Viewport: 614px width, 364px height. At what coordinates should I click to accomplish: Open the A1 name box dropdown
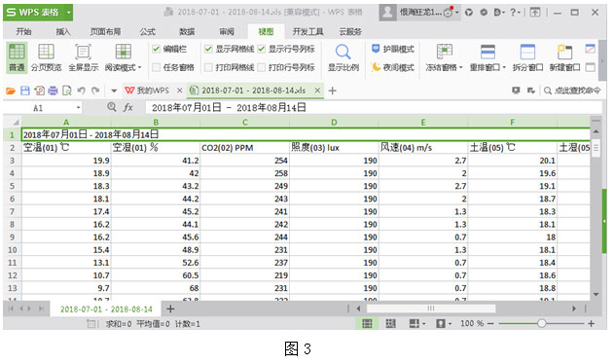(x=78, y=108)
